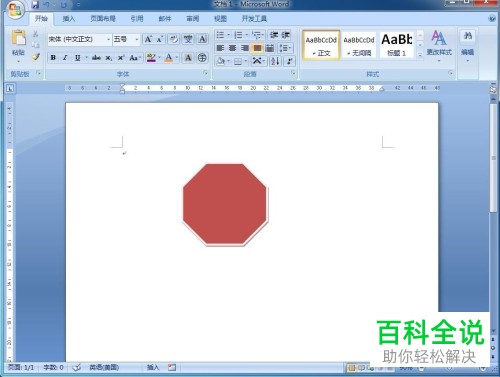Viewport: 500px width, 377px height.
Task: Open the 开发工具 Developer tab
Action: tap(254, 19)
